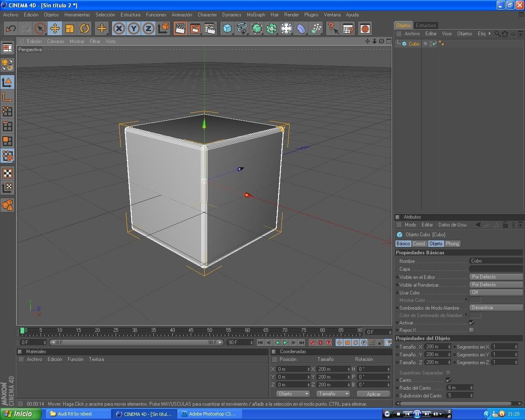Switch to the Estructura tab
The width and height of the screenshot is (525, 420).
pyautogui.click(x=426, y=25)
